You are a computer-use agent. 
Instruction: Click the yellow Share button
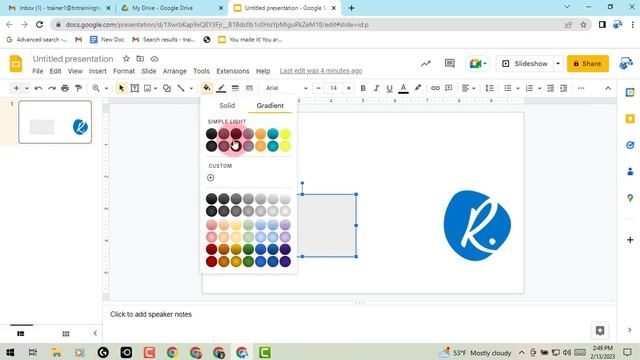[587, 63]
